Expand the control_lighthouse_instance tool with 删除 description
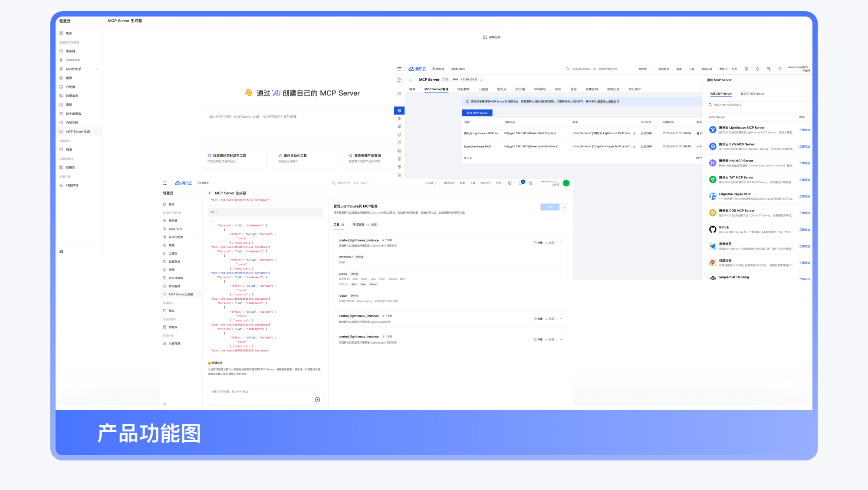Image resolution: width=868 pixels, height=490 pixels. tap(561, 319)
